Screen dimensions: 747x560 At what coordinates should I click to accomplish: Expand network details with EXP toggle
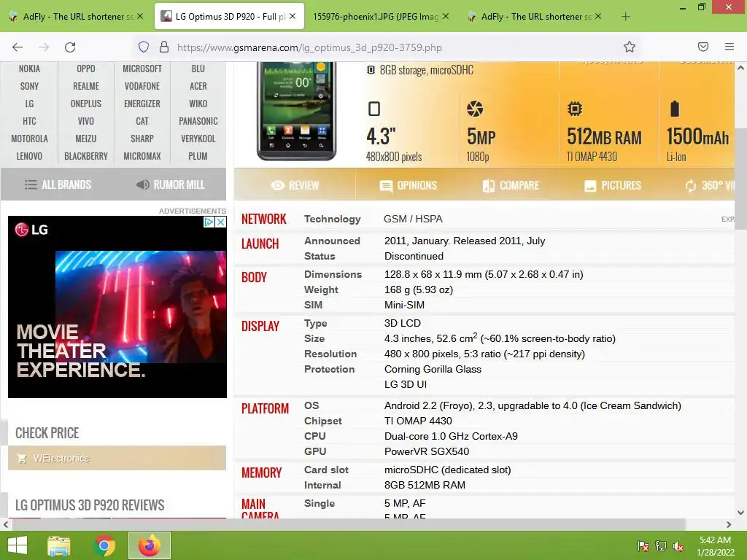tap(727, 219)
